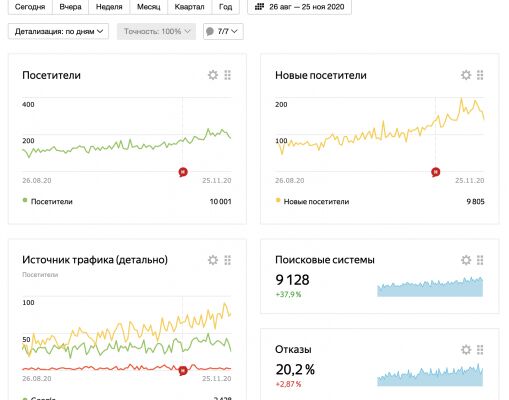Click the 20,2 % value in Отказы

click(x=295, y=369)
